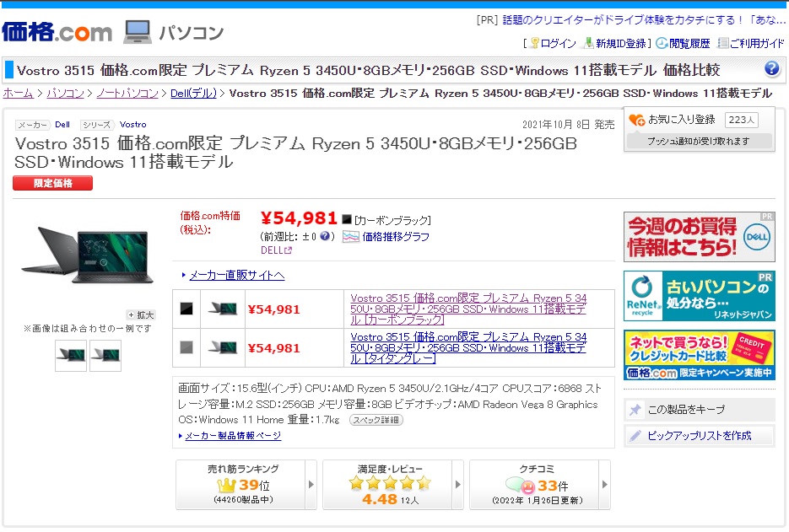
Task: Click the blue help question mark icon
Action: coord(771,69)
